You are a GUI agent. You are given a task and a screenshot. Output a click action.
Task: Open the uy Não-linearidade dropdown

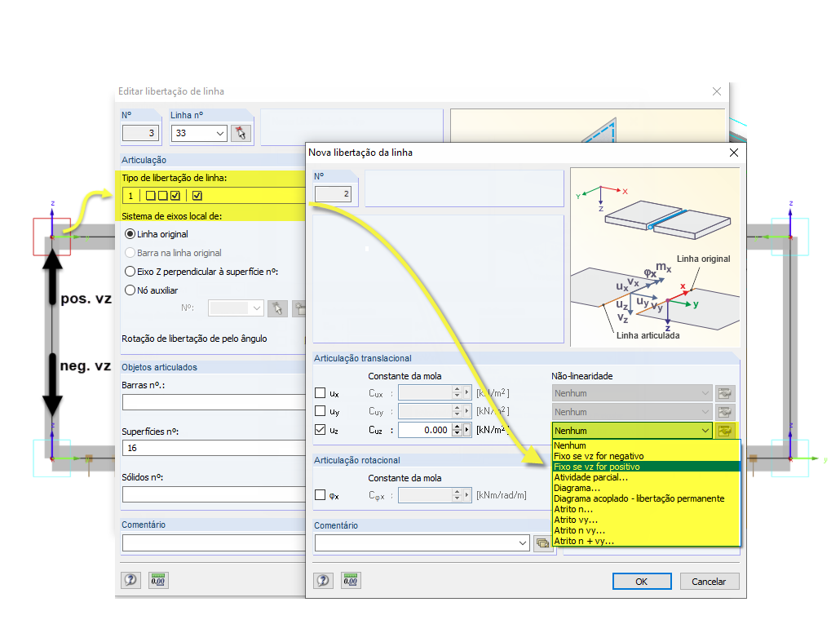[x=705, y=412]
